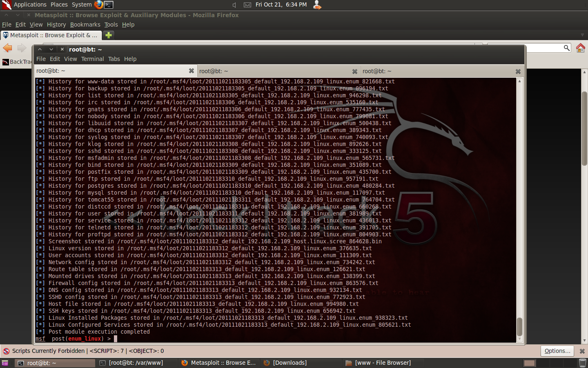Viewport: 588px width, 368px height.
Task: Launch Firefox from the top panel launcher
Action: (98, 4)
